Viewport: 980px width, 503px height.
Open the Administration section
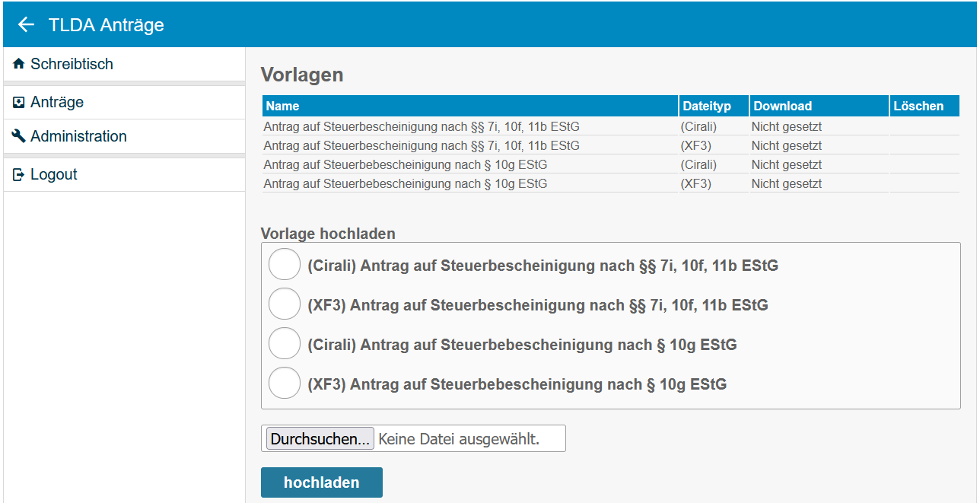point(79,136)
